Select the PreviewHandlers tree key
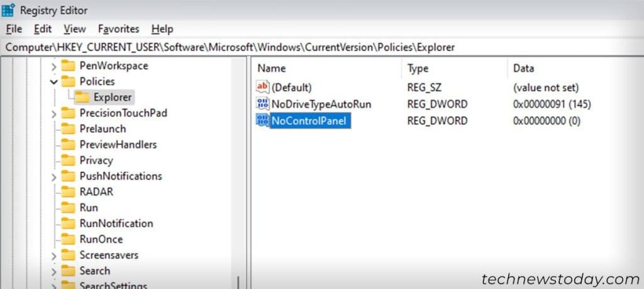Screen dimensions: 644x289 [x=118, y=145]
